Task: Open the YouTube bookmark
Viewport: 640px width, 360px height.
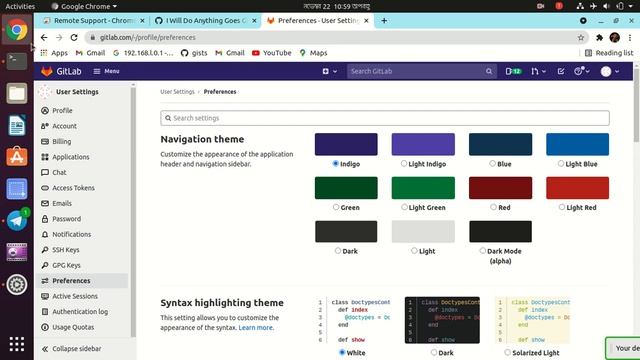Action: pos(272,53)
